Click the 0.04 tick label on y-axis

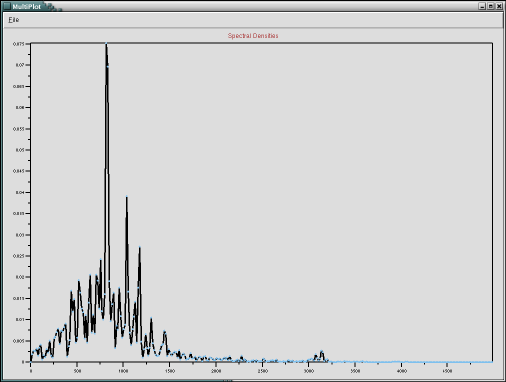coord(20,192)
